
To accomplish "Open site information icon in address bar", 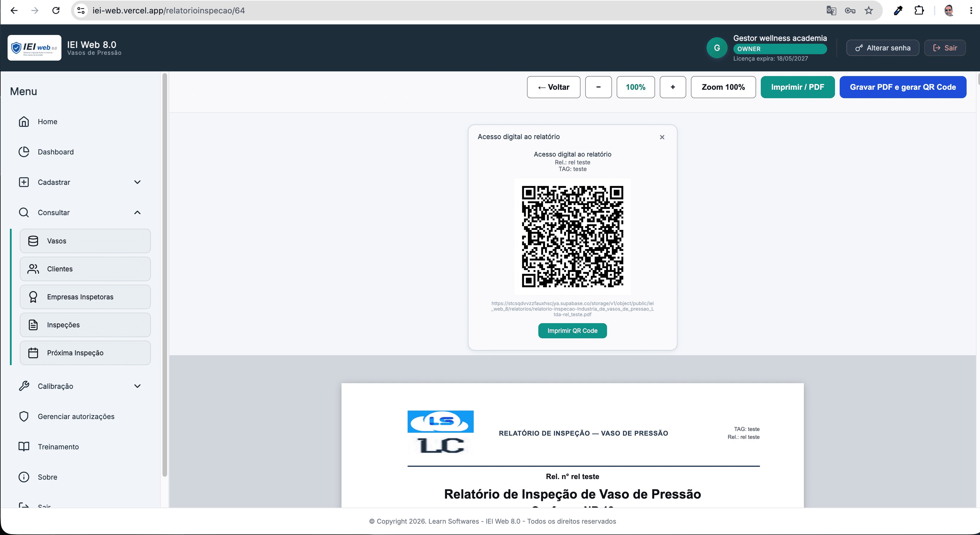I will click(81, 10).
